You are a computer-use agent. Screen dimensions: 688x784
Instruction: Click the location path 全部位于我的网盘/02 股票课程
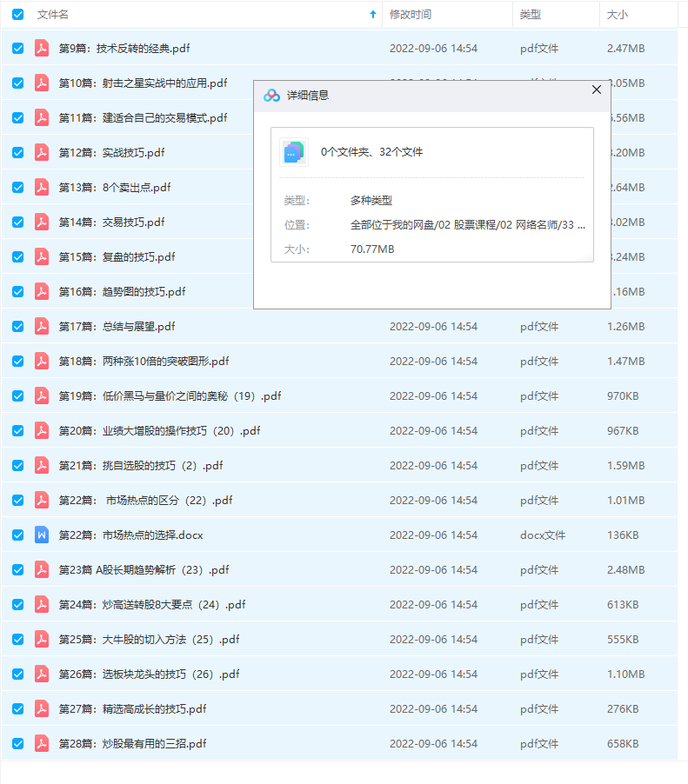point(467,224)
